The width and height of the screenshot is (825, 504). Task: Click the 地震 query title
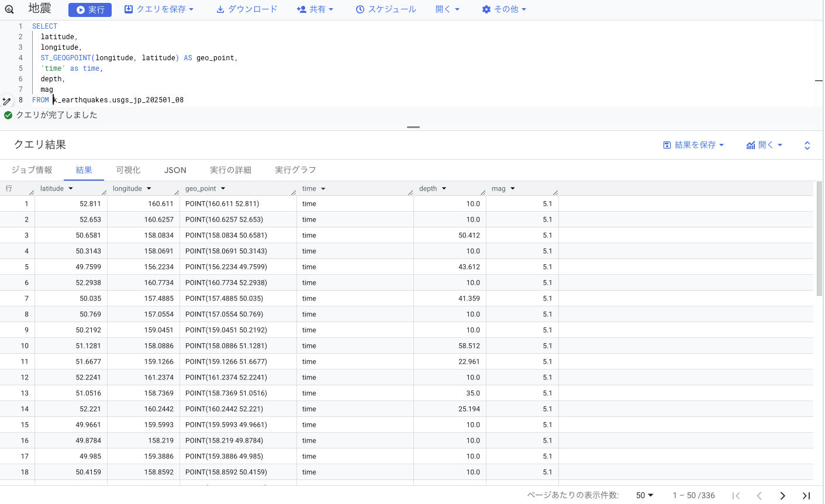pyautogui.click(x=40, y=9)
